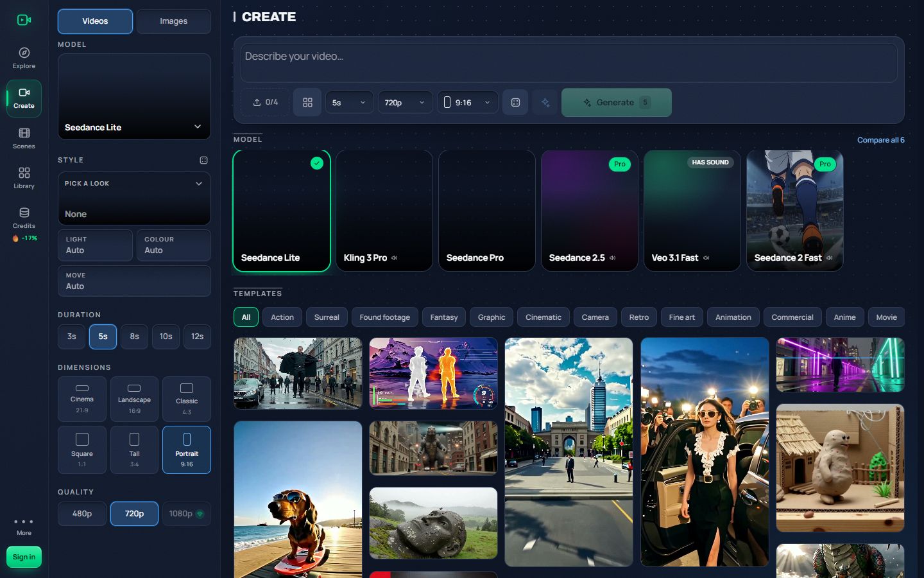
Task: Select the Kling 3 Pro model card
Action: pyautogui.click(x=384, y=211)
